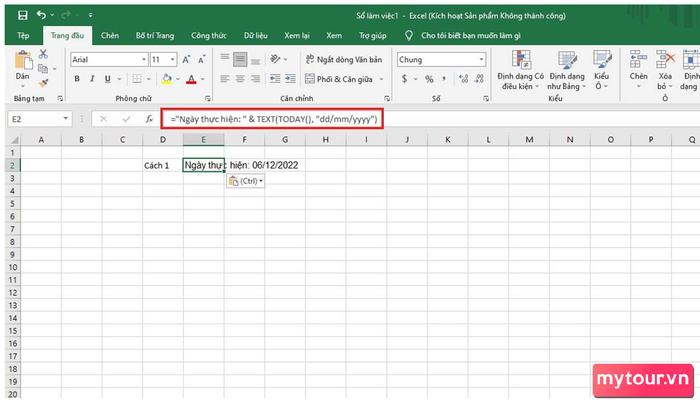
Task: Switch to the Bố trí Trang tab
Action: tap(155, 35)
